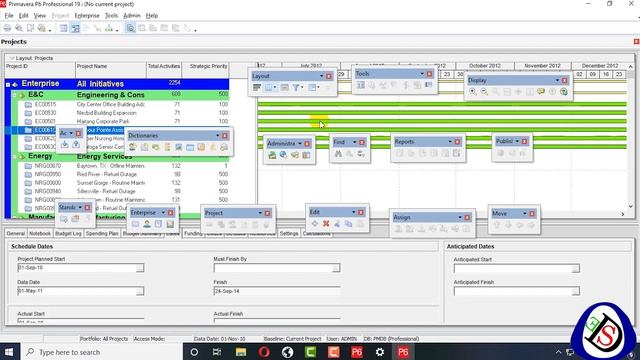Click the Gantt chart vertical scrollbar down arrow

(631, 207)
